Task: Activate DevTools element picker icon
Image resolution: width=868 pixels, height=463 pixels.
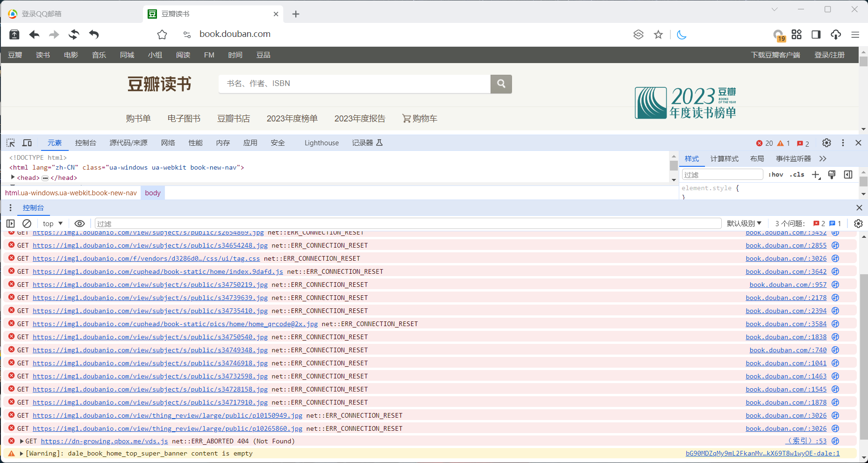Action: (11, 143)
